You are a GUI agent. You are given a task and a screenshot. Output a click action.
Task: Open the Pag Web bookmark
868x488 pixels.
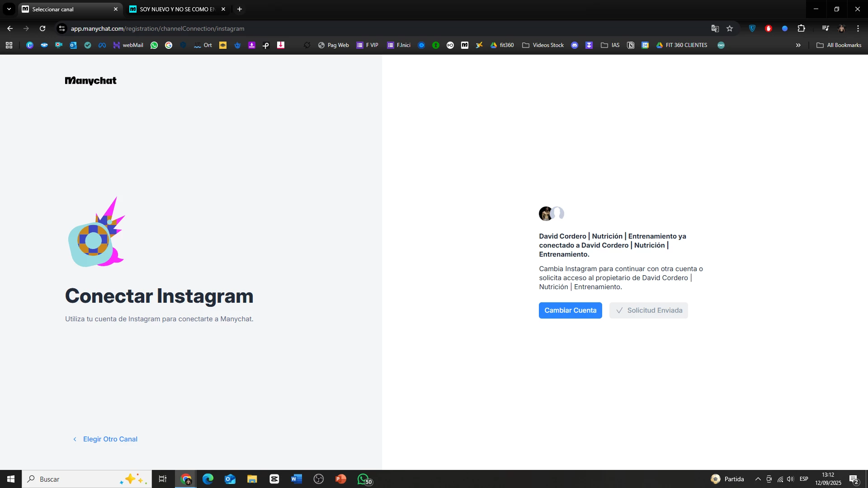click(334, 45)
